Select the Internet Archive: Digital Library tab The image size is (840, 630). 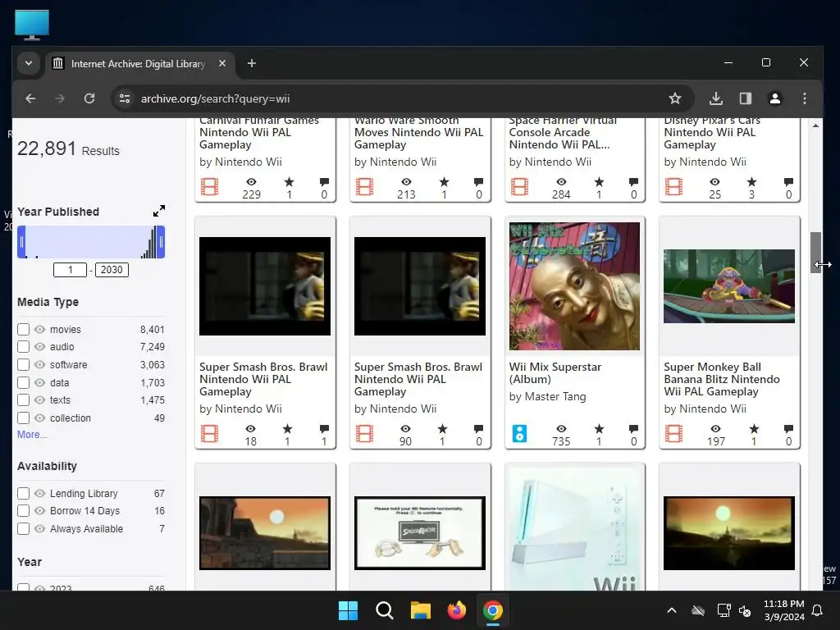click(x=138, y=64)
